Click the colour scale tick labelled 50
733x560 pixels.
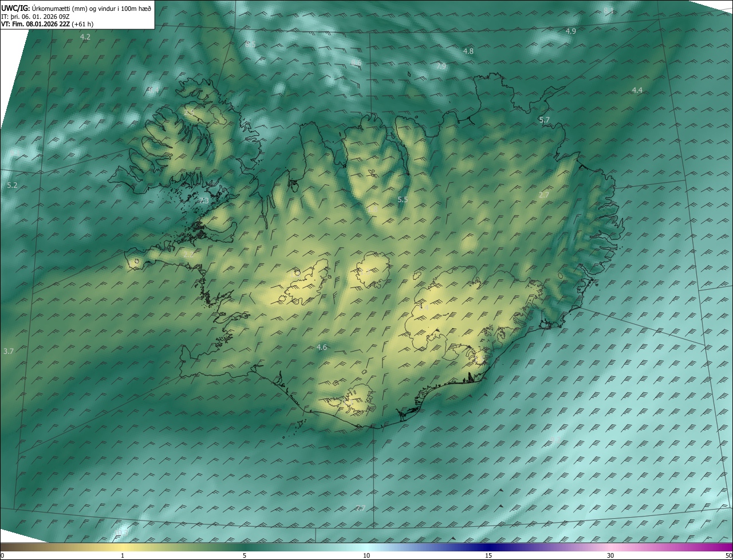729,555
